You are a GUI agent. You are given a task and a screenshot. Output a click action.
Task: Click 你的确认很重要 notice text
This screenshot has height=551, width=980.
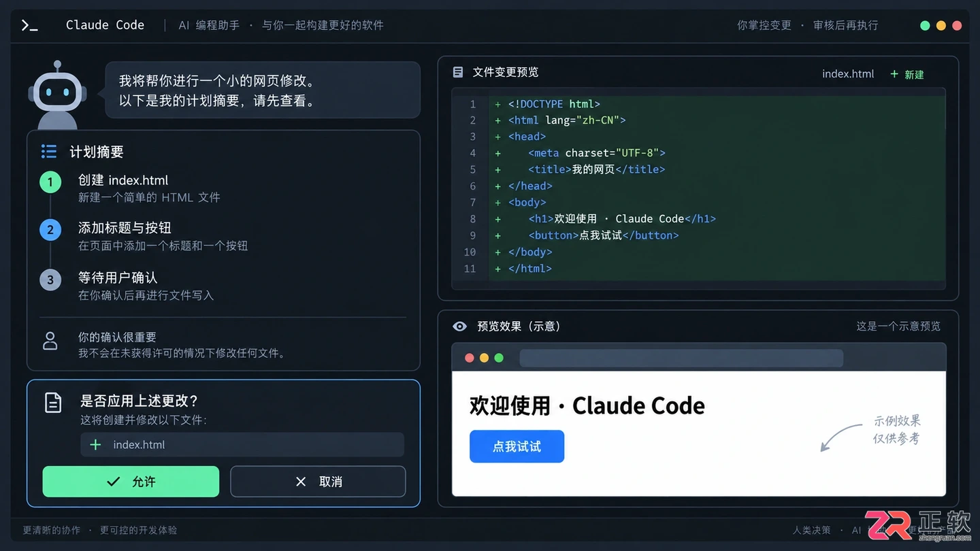point(117,337)
